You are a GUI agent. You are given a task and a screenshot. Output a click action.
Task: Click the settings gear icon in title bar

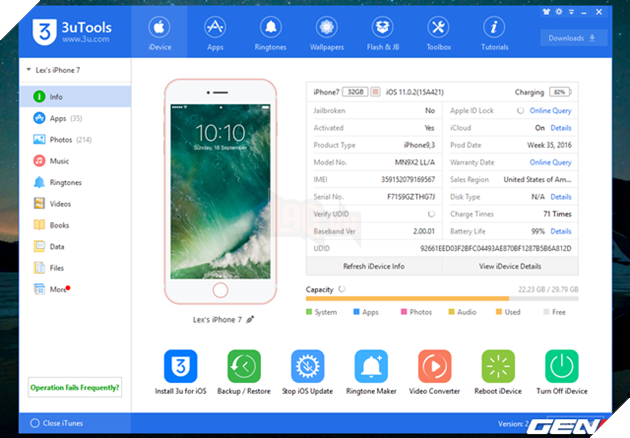[559, 12]
